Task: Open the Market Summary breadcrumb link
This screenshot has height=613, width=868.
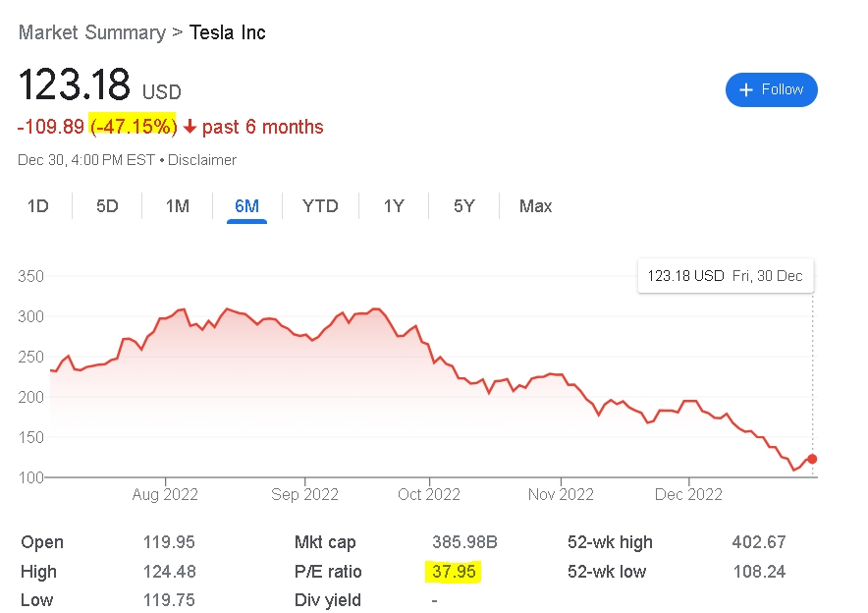Action: 92,32
